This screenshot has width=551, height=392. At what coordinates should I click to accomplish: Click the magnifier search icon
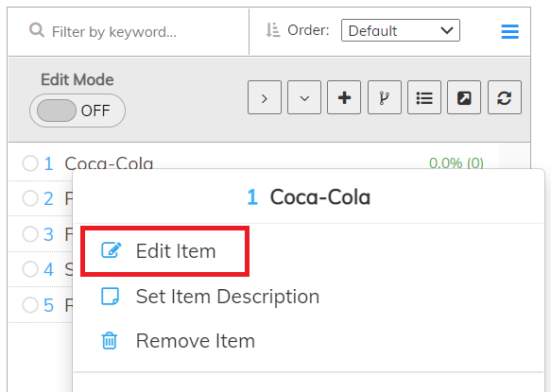37,30
